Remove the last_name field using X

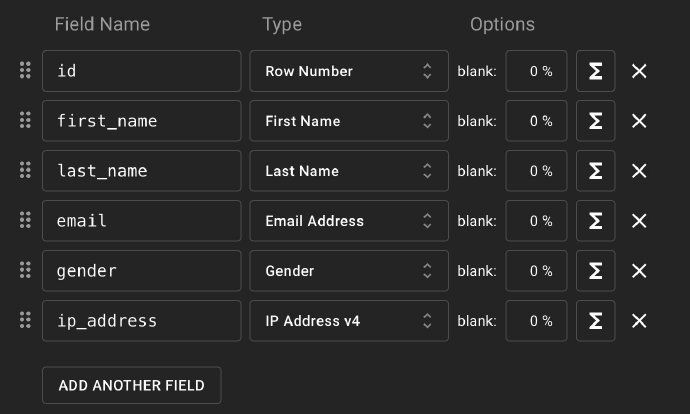click(639, 171)
